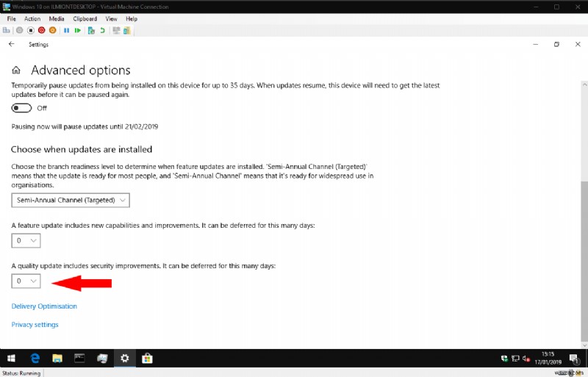Open File Explorer from the taskbar
Viewport: 588px width, 377px height.
[57, 359]
